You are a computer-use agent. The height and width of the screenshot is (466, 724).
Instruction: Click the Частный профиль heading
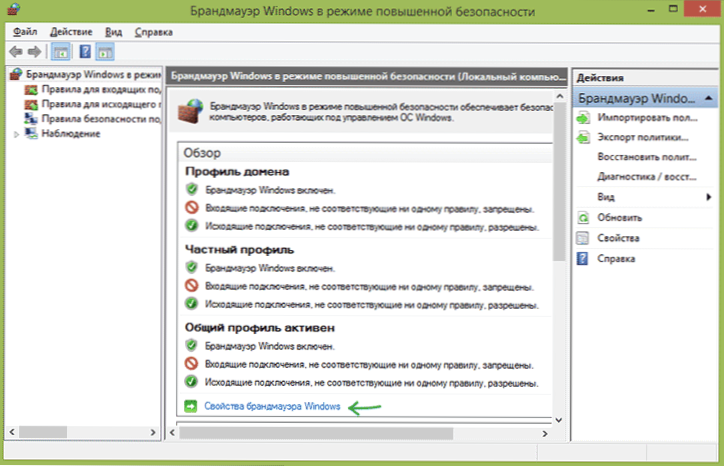(x=239, y=250)
